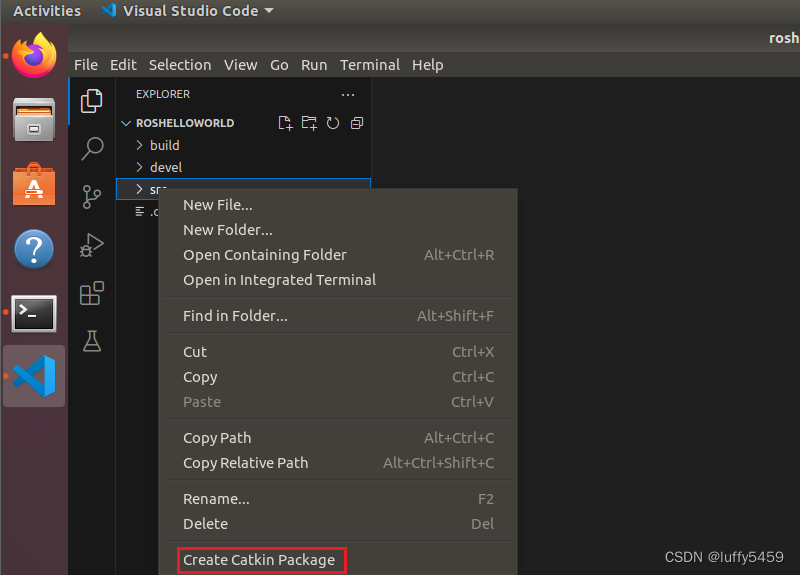Click the New File icon in ROSHELLOWORLD header

[285, 123]
